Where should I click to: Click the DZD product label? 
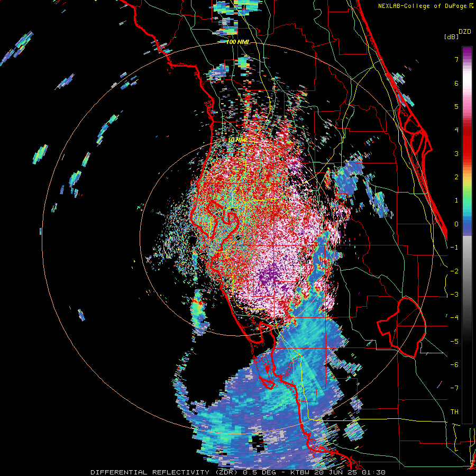[x=465, y=32]
